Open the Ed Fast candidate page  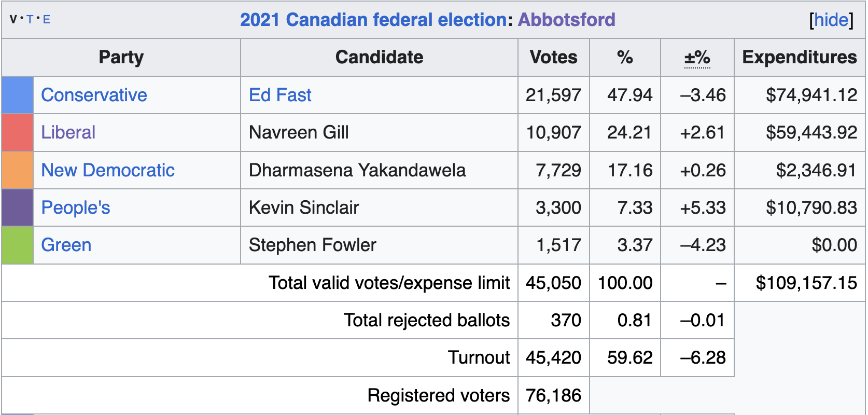[x=280, y=95]
